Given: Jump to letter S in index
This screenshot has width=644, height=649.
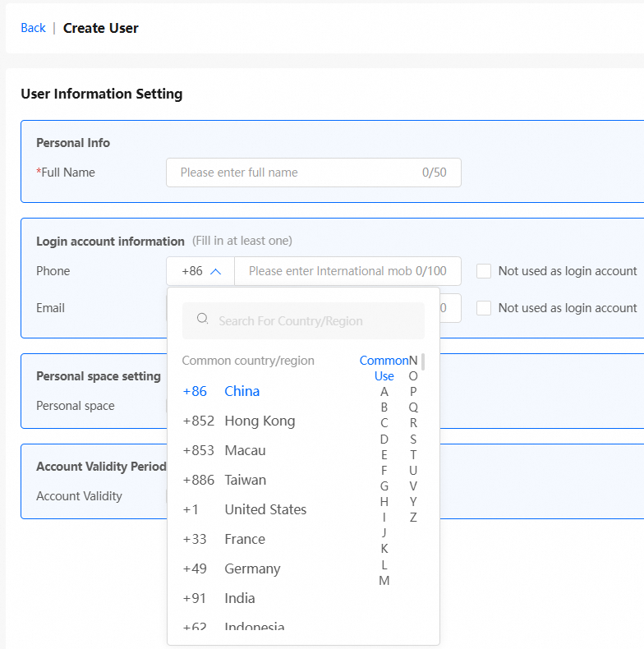Looking at the screenshot, I should (413, 439).
